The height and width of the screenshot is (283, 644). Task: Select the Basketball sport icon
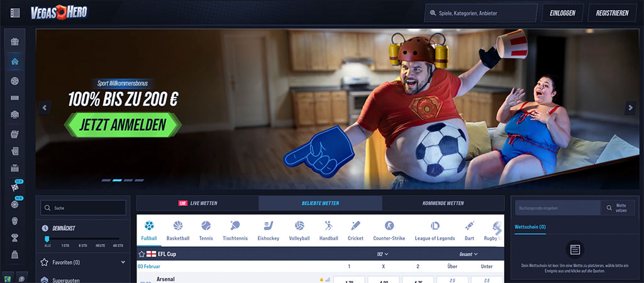[x=177, y=230]
